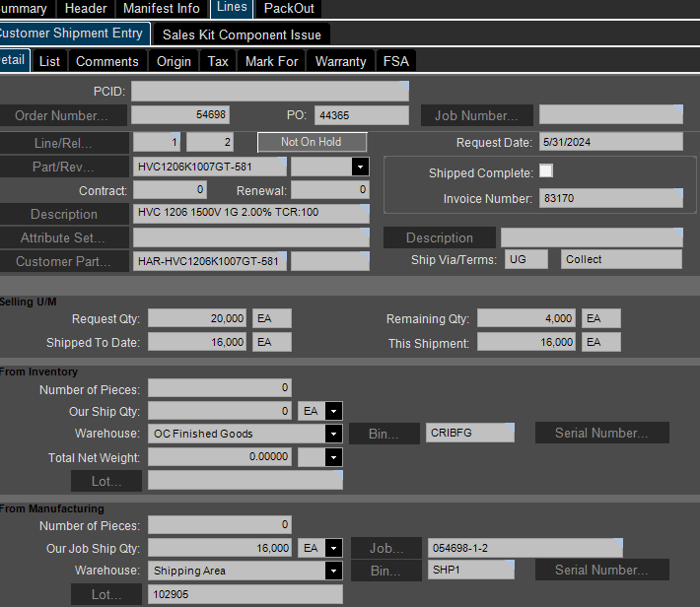
Task: Open Our Ship Qty unit dropdown
Action: pyautogui.click(x=333, y=411)
